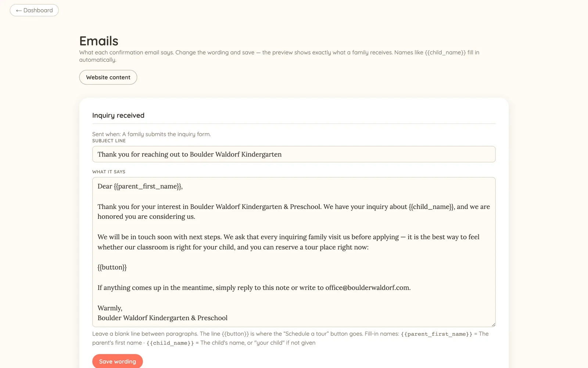The width and height of the screenshot is (588, 368).
Task: Click 'honored you are considering us' in body
Action: click(146, 216)
